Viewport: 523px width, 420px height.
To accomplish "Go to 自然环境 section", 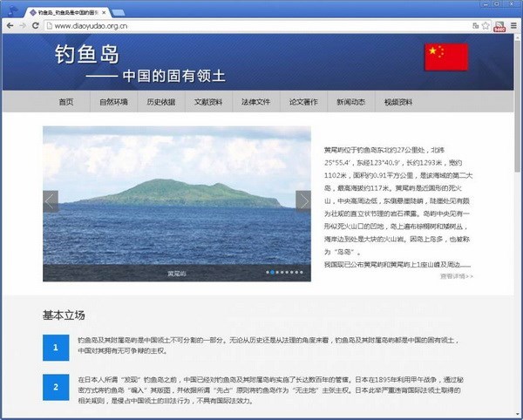I will (x=113, y=102).
